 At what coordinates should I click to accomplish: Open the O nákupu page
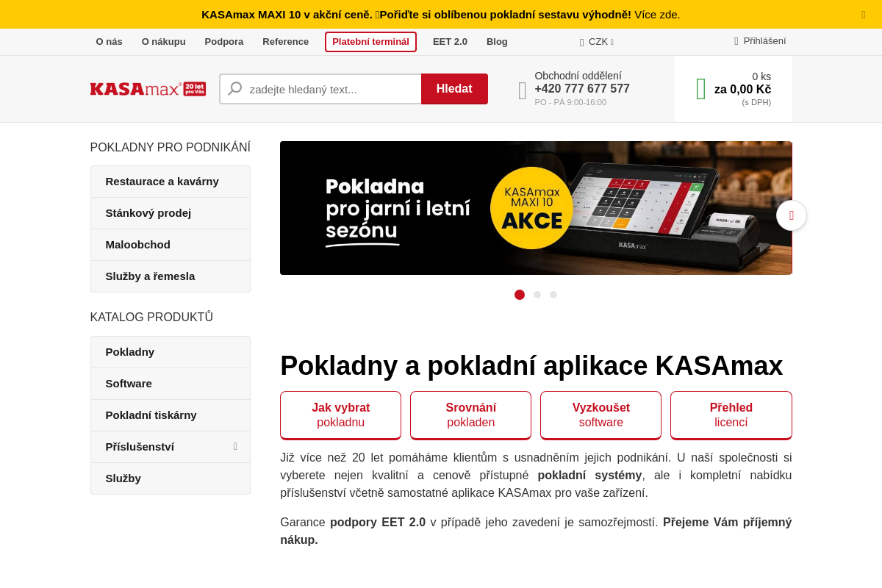[x=164, y=41]
